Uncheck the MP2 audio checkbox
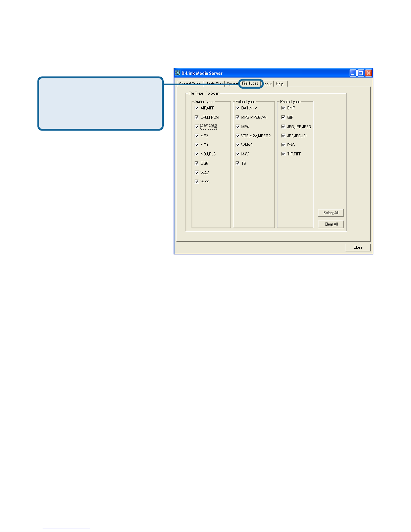This screenshot has height=532, width=411. 197,136
